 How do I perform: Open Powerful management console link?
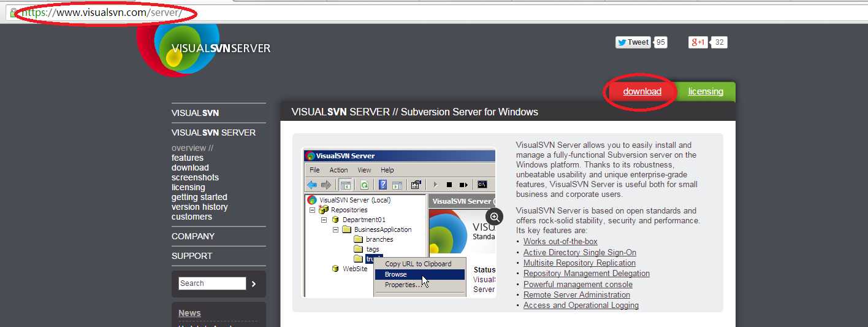point(578,284)
